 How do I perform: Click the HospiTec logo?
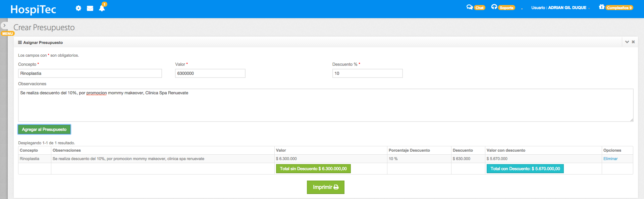pos(33,9)
